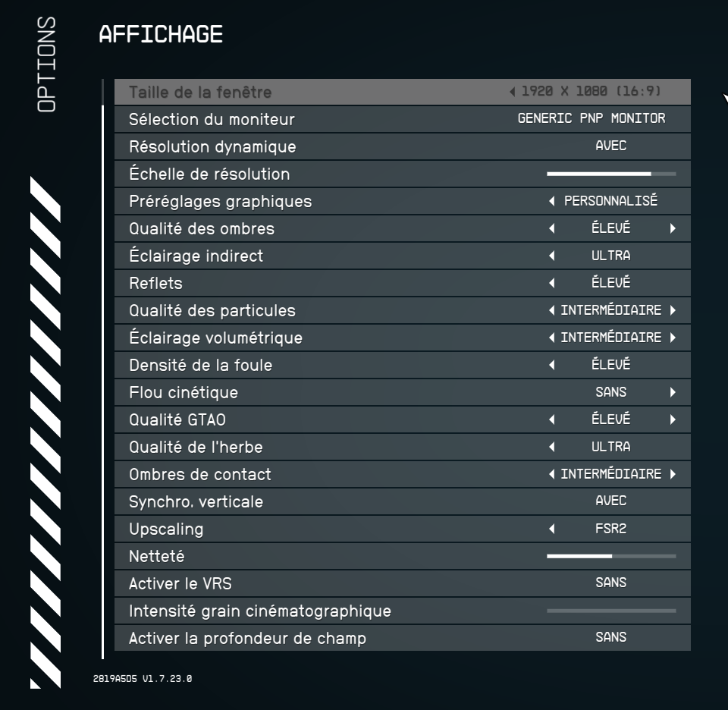Lower Reflets quality using left arrow
The height and width of the screenshot is (710, 728).
(552, 283)
